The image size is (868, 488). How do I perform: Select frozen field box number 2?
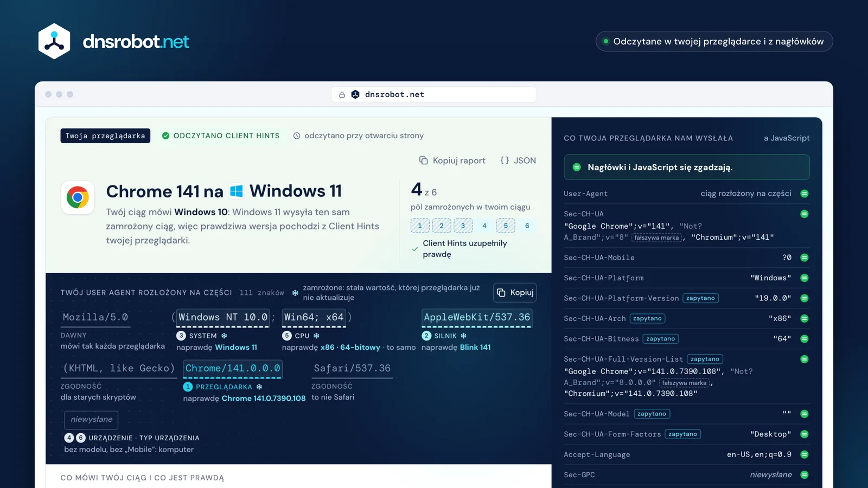442,226
